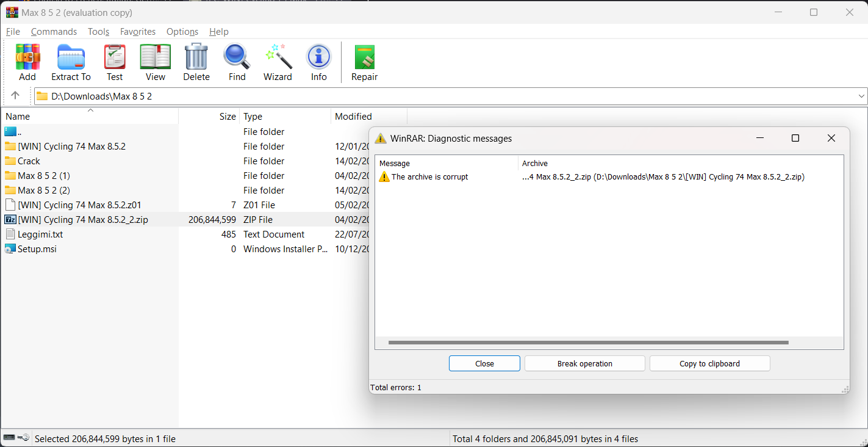Open the Options menu
Image resolution: width=868 pixels, height=447 pixels.
(x=182, y=32)
